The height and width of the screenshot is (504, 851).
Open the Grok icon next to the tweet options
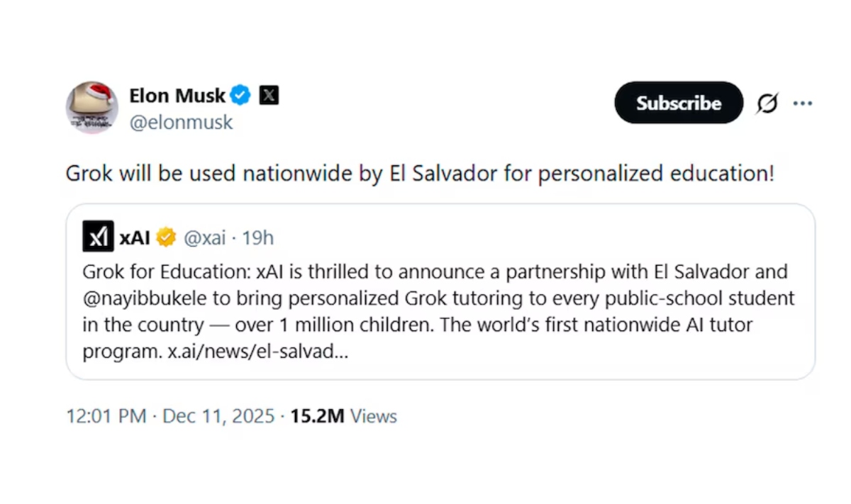click(767, 103)
